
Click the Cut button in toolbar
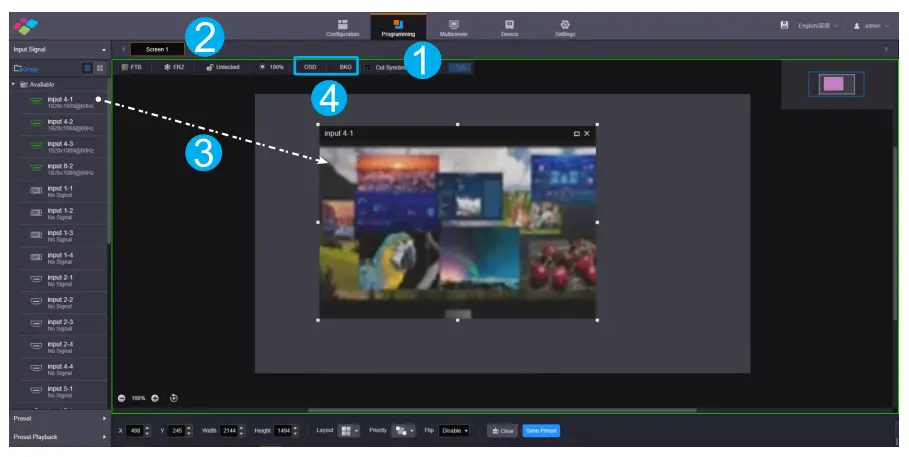point(460,68)
